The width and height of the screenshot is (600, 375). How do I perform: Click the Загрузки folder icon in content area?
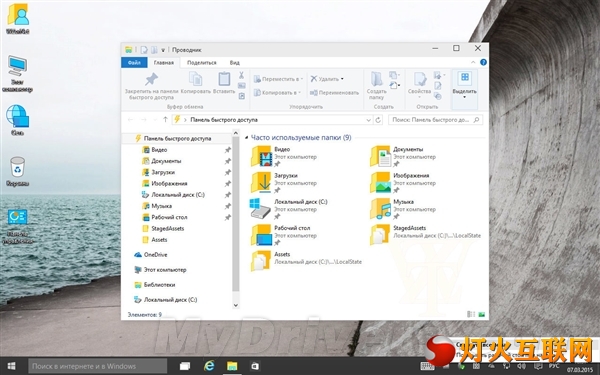click(261, 183)
